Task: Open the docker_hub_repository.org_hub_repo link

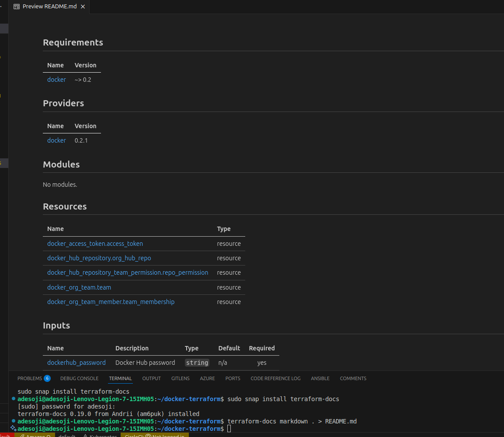Action: click(x=99, y=258)
